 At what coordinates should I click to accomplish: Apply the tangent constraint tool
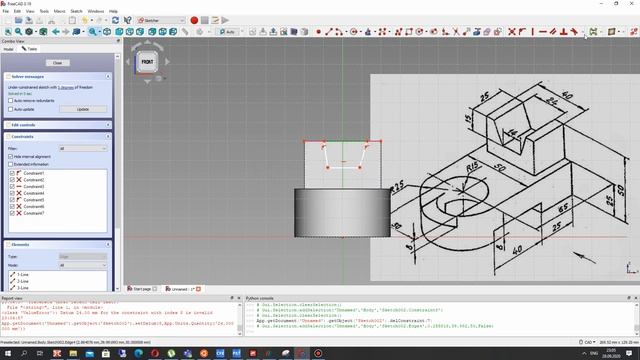coord(574,31)
